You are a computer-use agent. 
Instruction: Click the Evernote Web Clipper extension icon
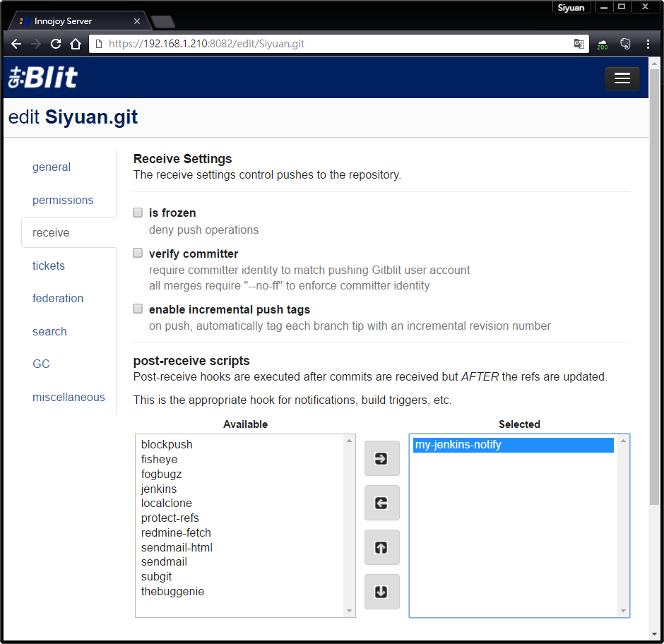pos(625,44)
